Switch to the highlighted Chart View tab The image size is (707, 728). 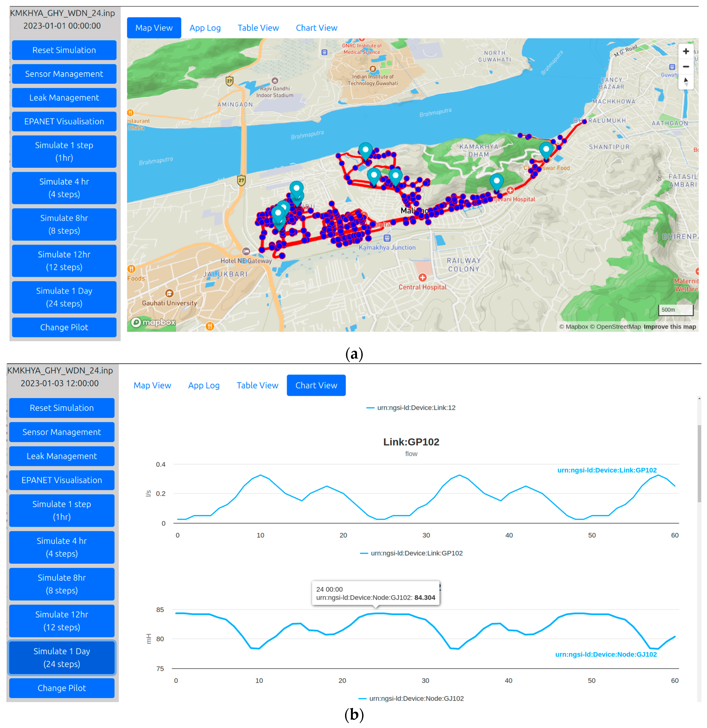pyautogui.click(x=316, y=385)
